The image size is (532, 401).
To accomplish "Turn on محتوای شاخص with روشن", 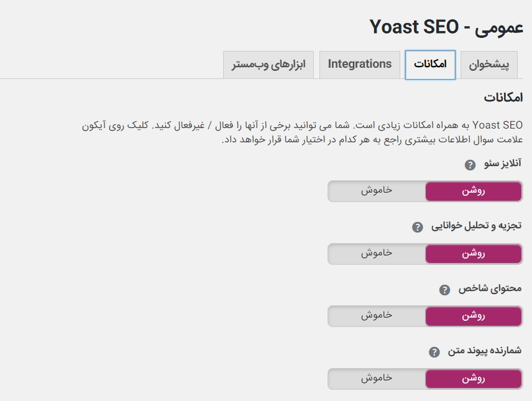I will click(x=474, y=316).
